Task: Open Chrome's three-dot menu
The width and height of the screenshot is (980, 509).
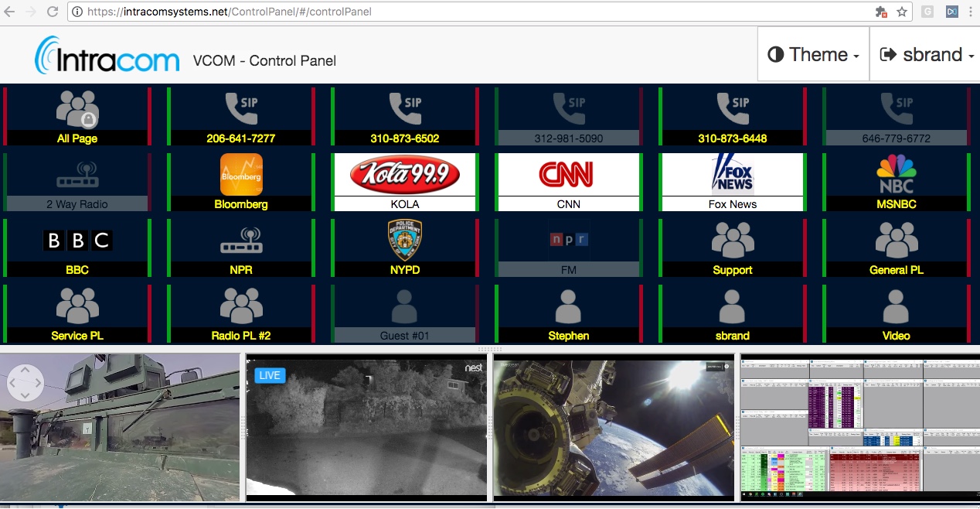Action: click(x=971, y=12)
